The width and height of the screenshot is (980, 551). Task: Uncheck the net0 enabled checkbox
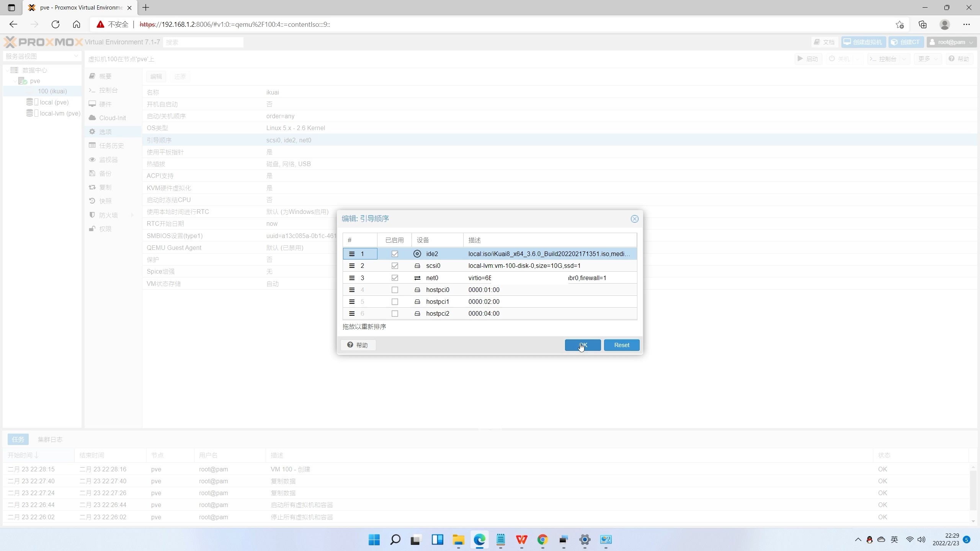[395, 278]
